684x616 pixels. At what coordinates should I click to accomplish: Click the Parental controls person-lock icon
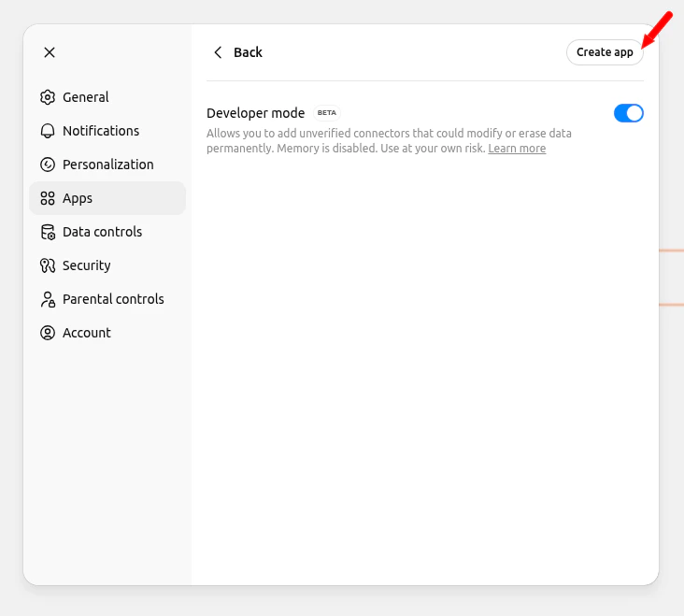click(48, 299)
